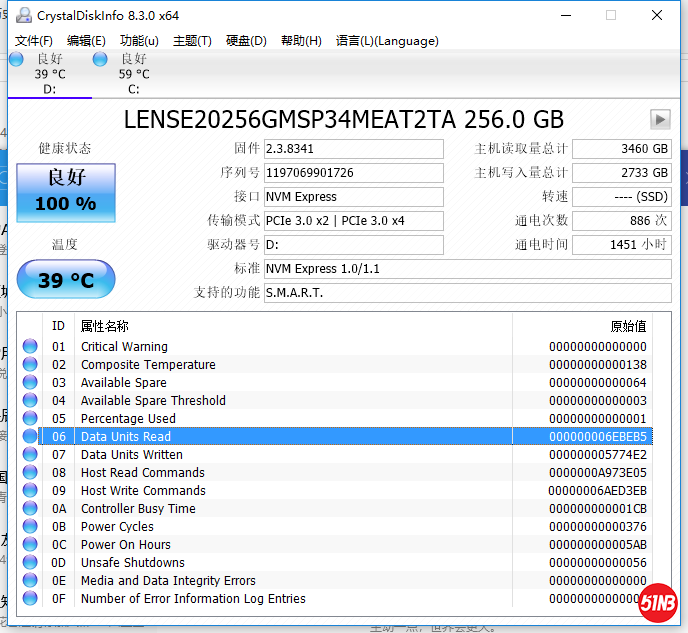Click status icon for Power On Hours
Screen dimensions: 688x633
tap(30, 544)
